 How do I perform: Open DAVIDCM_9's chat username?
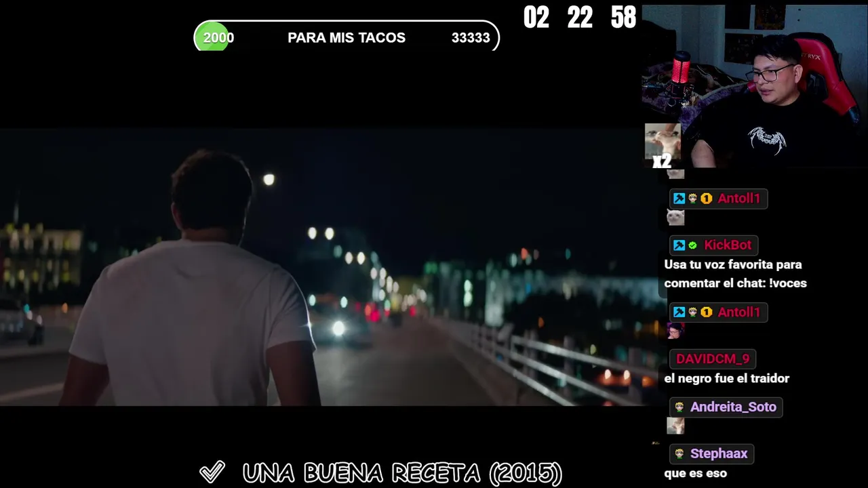click(x=713, y=359)
